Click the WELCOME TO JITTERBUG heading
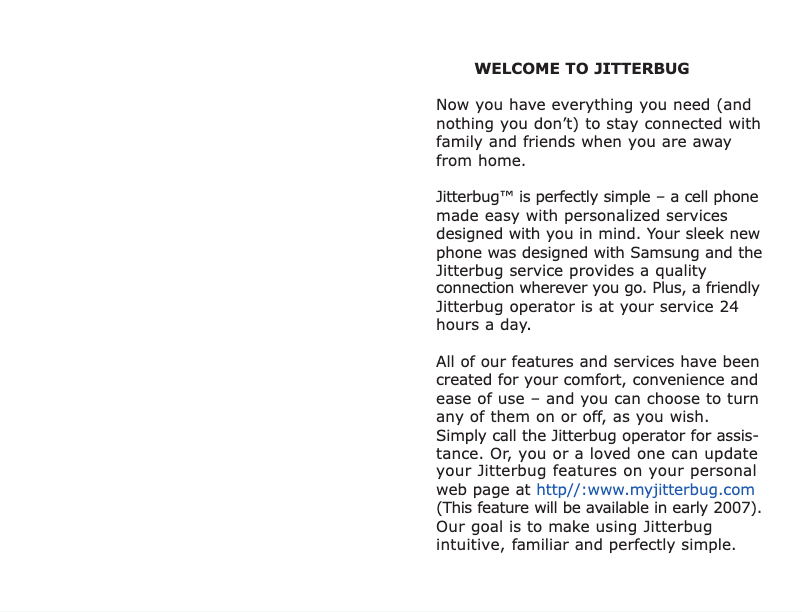Screen dimensions: 802x612 click(582, 69)
